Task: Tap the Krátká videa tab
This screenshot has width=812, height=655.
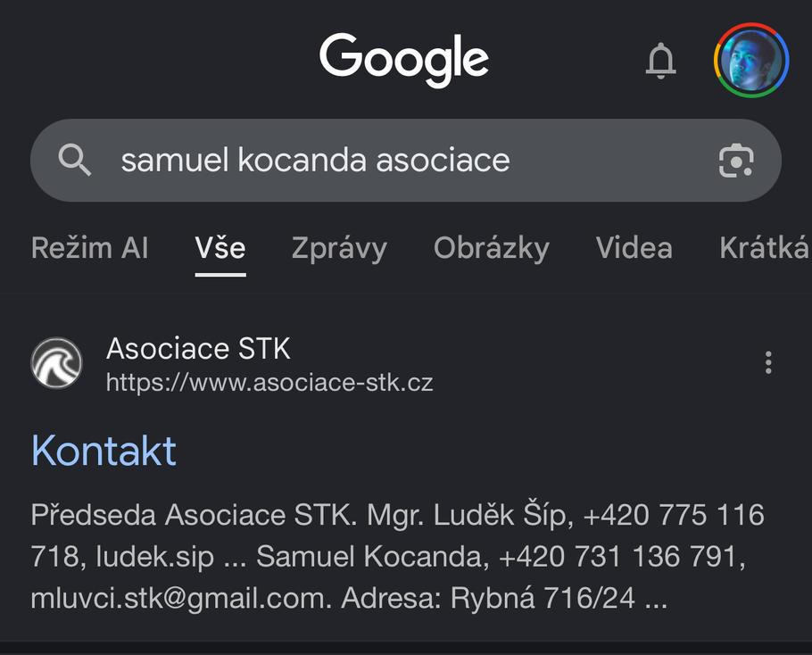Action: tap(766, 248)
